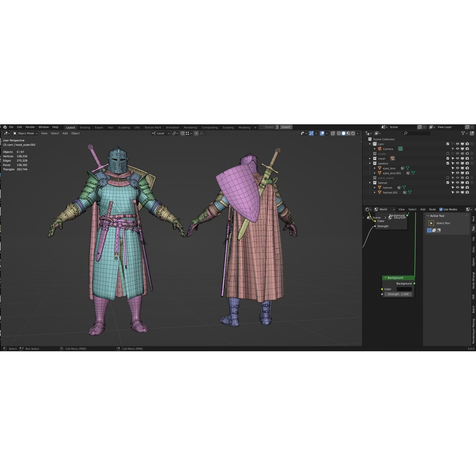Enable the extra_shield collection checkbox
Image resolution: width=476 pixels, height=476 pixels.
(x=448, y=178)
